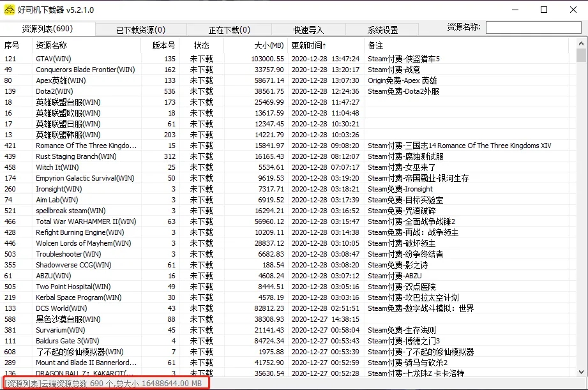Sort by the 资源名称 column header
Screen dimensions: 588x390
87,45
